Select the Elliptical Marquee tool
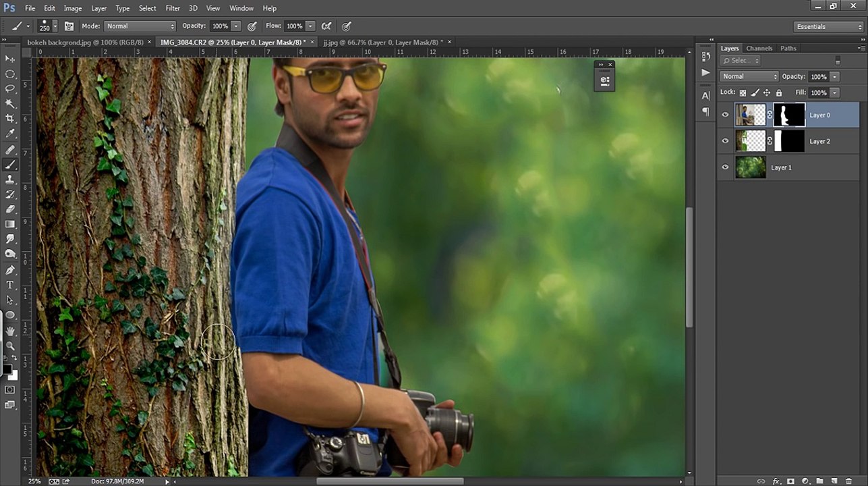This screenshot has width=868, height=486. point(10,74)
